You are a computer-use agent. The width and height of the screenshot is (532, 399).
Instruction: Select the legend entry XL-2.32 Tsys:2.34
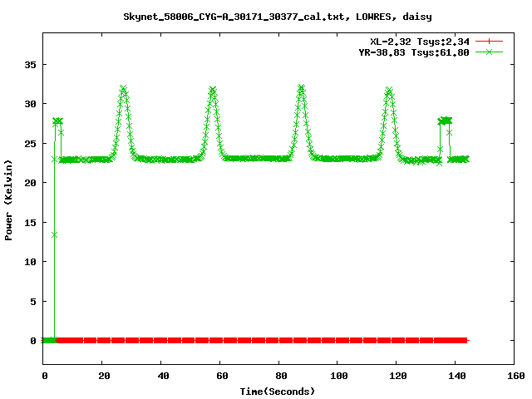point(420,42)
